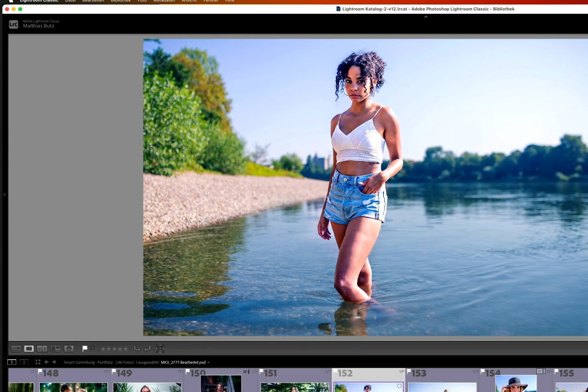Image resolution: width=588 pixels, height=392 pixels.
Task: Mark the photo as rejected flag
Action: pyautogui.click(x=93, y=349)
